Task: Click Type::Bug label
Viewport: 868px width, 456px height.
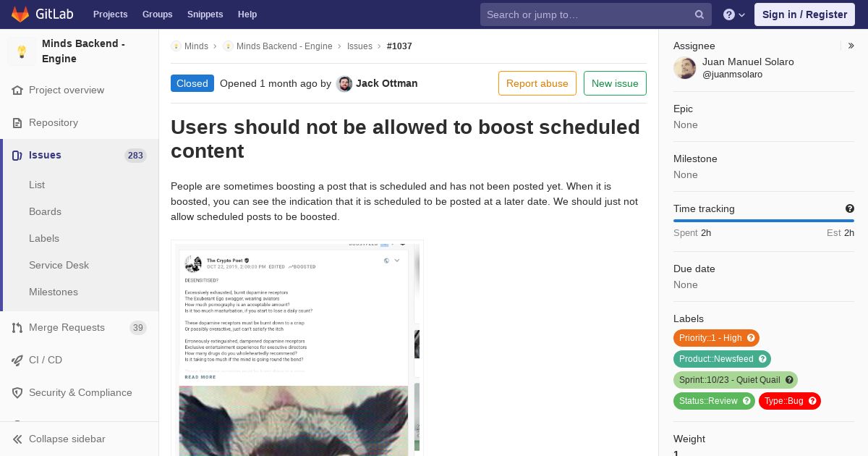Action: 784,401
